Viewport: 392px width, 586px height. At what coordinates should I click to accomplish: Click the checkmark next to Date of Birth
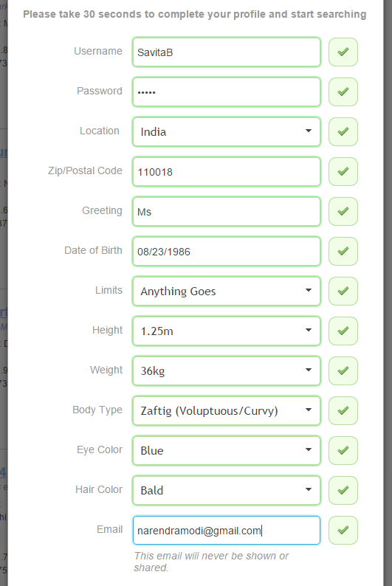click(x=343, y=251)
